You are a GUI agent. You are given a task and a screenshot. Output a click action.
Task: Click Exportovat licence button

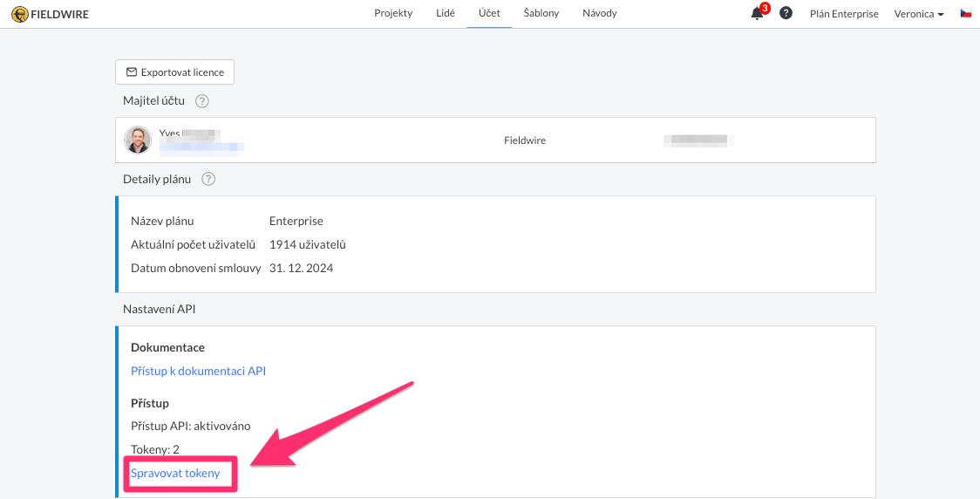(175, 72)
